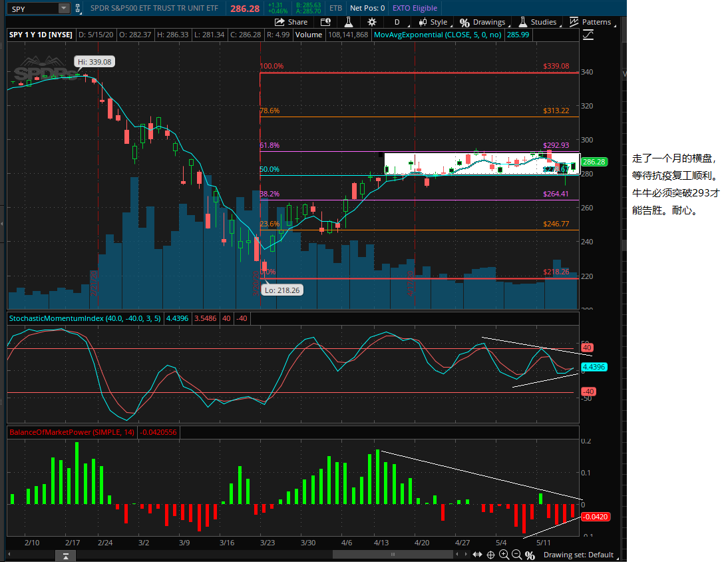Image resolution: width=728 pixels, height=562 pixels.
Task: Open the Style menu
Action: pos(435,22)
